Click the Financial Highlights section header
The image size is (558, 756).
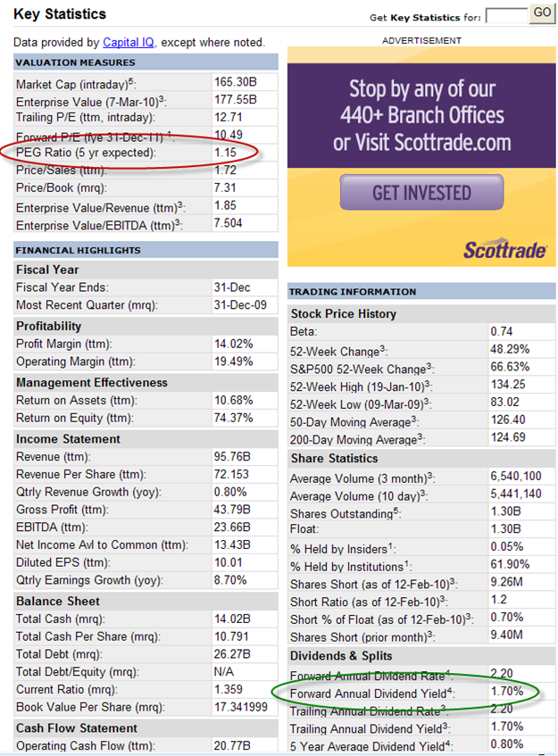(78, 250)
